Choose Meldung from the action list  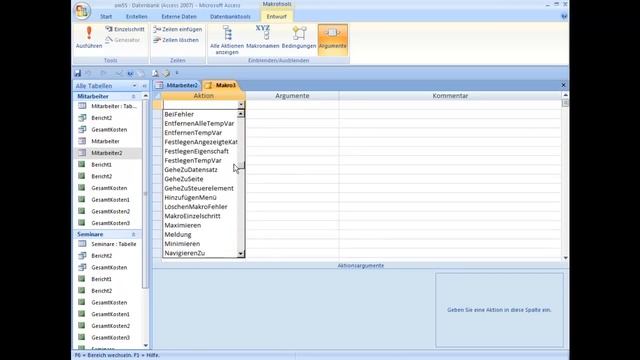200,234
